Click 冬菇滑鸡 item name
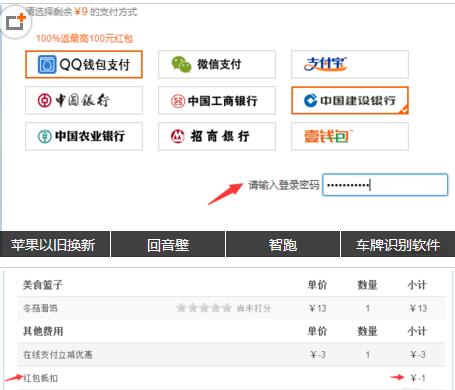 pos(40,308)
